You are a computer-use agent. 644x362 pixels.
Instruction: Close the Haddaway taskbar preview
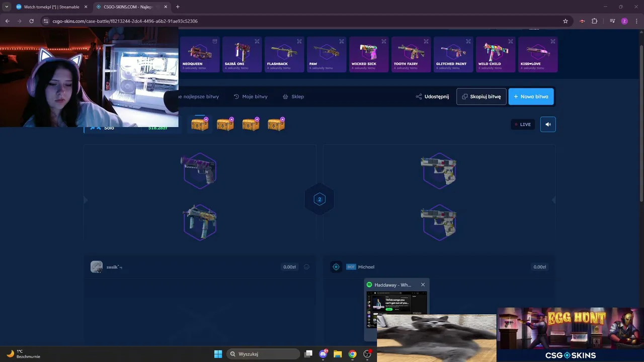(423, 285)
